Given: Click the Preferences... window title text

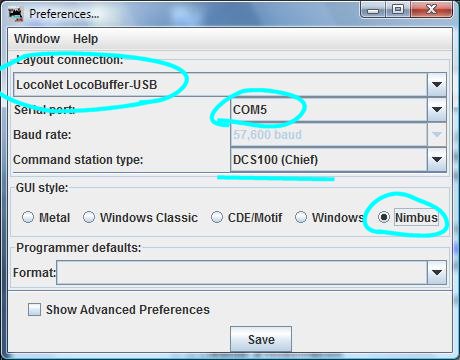Looking at the screenshot, I should (x=64, y=14).
